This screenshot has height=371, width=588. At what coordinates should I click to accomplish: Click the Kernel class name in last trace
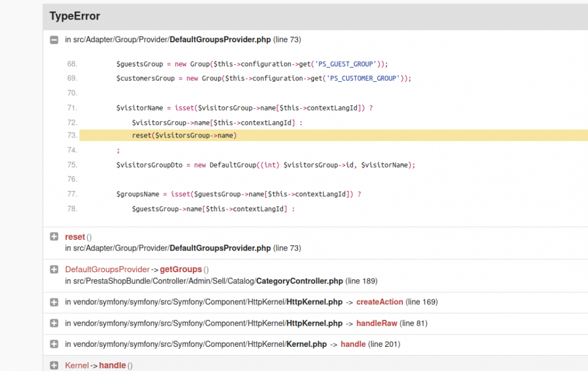(76, 365)
